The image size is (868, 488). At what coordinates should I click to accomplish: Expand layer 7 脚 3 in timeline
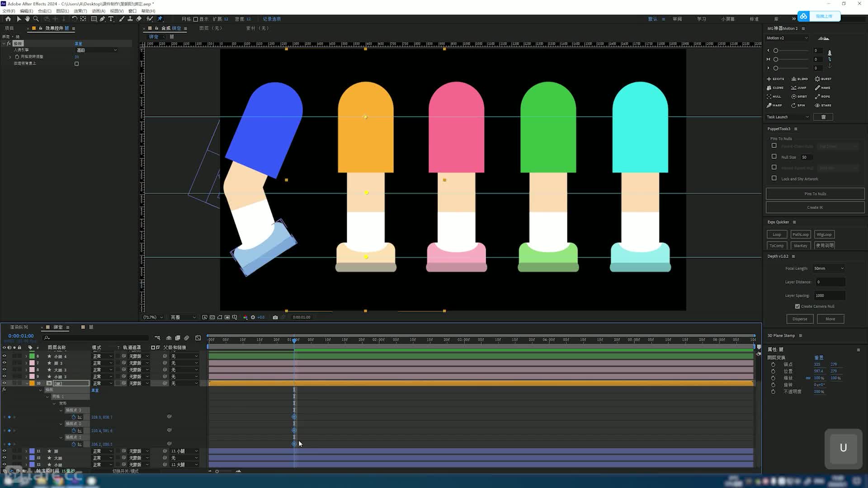26,363
